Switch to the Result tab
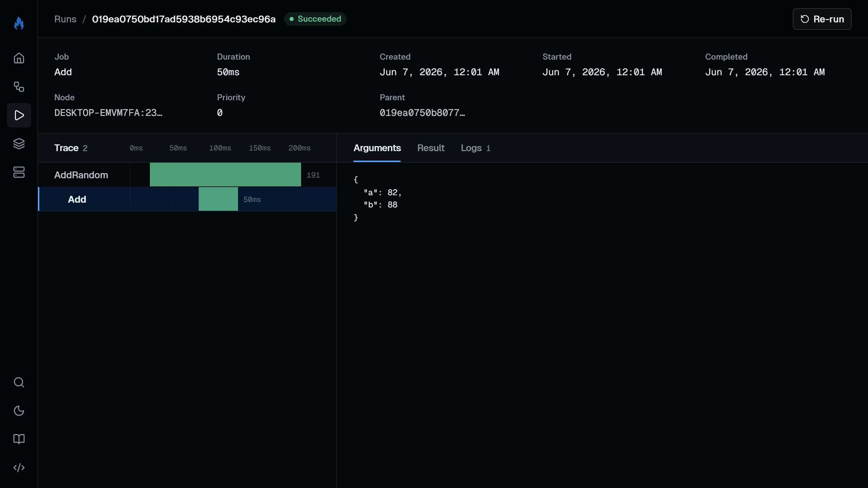The height and width of the screenshot is (488, 868). tap(431, 148)
